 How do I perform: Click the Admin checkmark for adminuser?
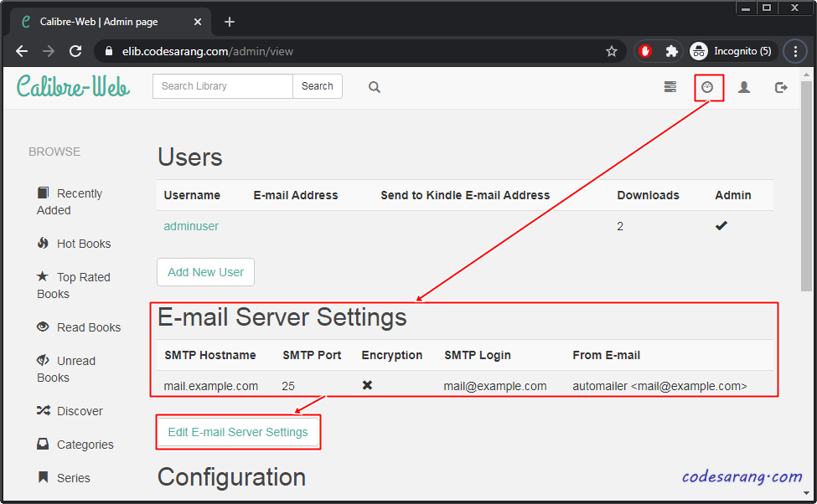point(721,225)
